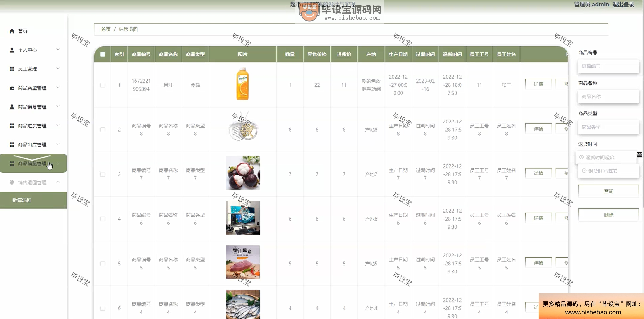Image resolution: width=644 pixels, height=319 pixels.
Task: Expand the 商品销量管理 menu chevron
Action: point(58,163)
